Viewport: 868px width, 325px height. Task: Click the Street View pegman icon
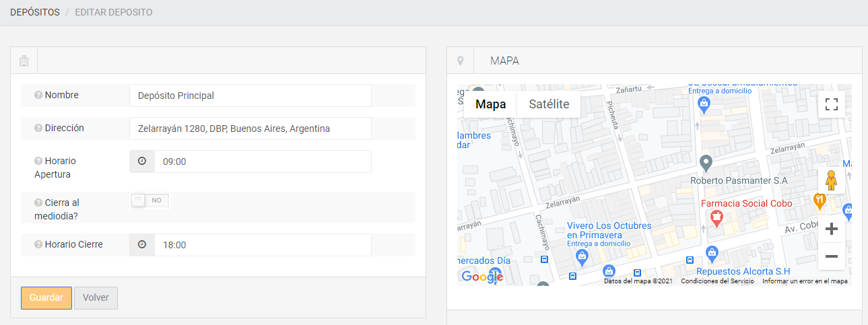pos(831,181)
